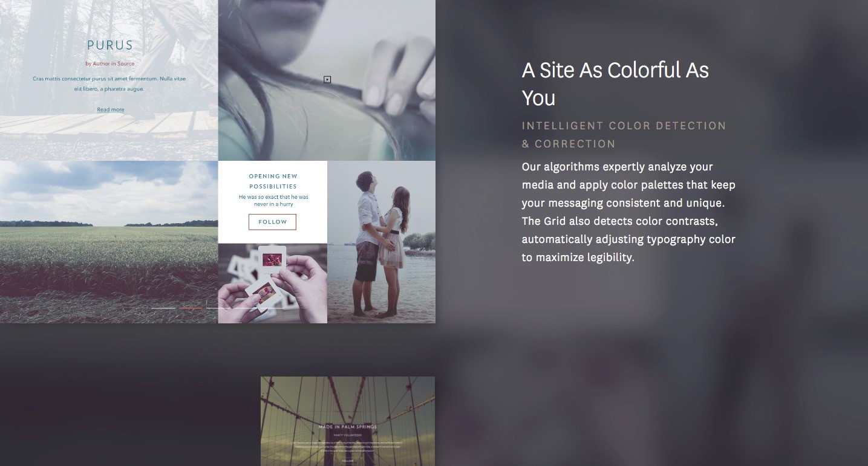
Task: Click the green field landscape photo
Action: pos(109,242)
